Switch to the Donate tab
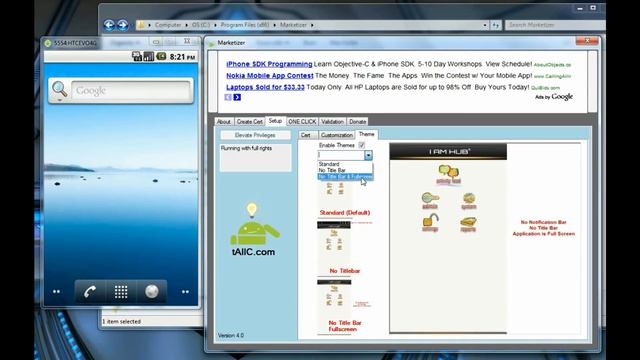 [358, 122]
